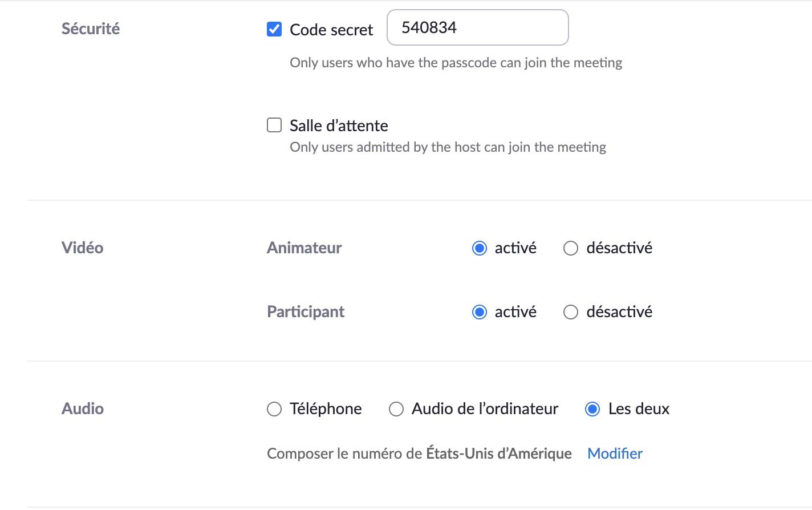812x510 pixels.
Task: Enable the Salle d'attente checkbox
Action: (x=274, y=125)
